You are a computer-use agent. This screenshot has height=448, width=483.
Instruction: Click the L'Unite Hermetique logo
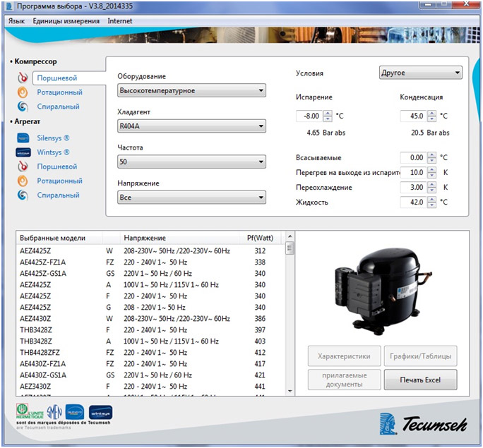[x=30, y=411]
